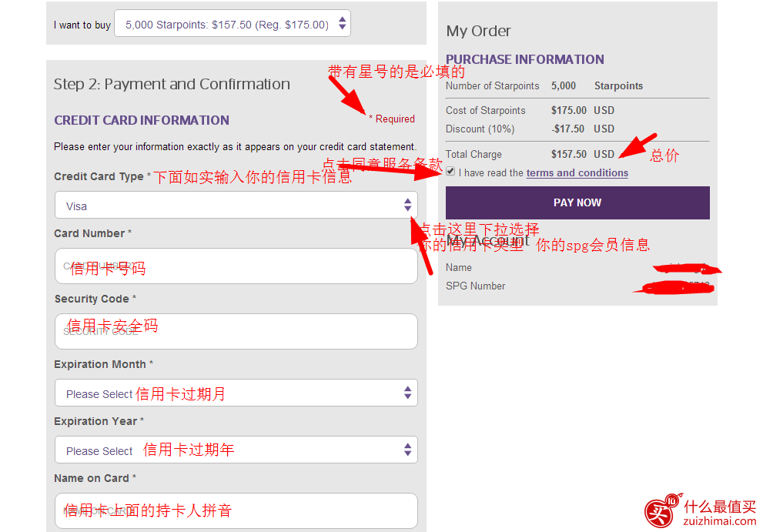Select the Cost of Starpoints $175.00 value

pyautogui.click(x=568, y=111)
